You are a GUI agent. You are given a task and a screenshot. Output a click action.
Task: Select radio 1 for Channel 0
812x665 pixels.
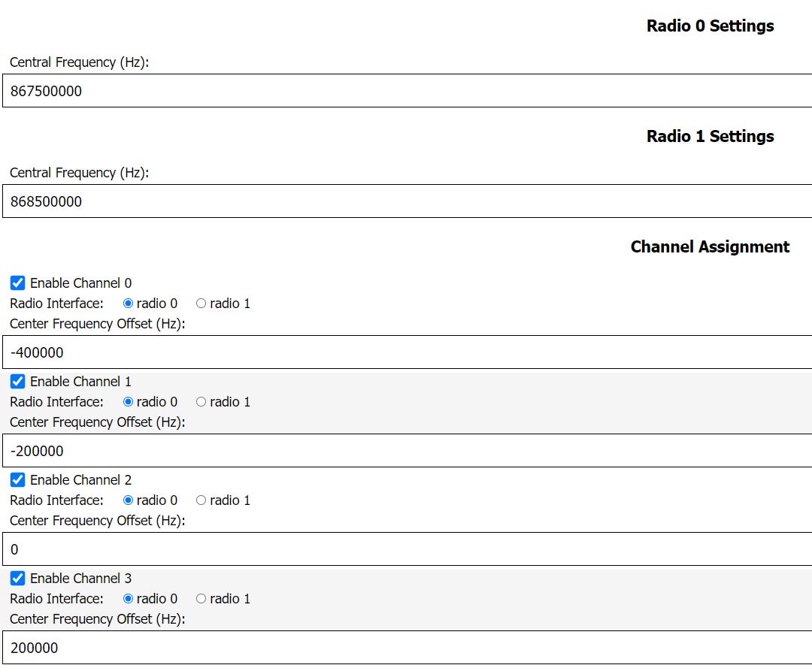click(x=201, y=304)
